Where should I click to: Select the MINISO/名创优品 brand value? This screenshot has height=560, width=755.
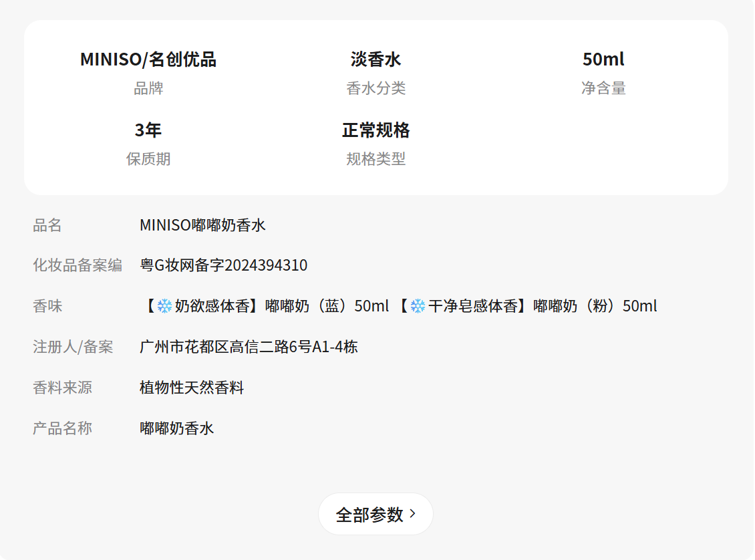coord(148,59)
